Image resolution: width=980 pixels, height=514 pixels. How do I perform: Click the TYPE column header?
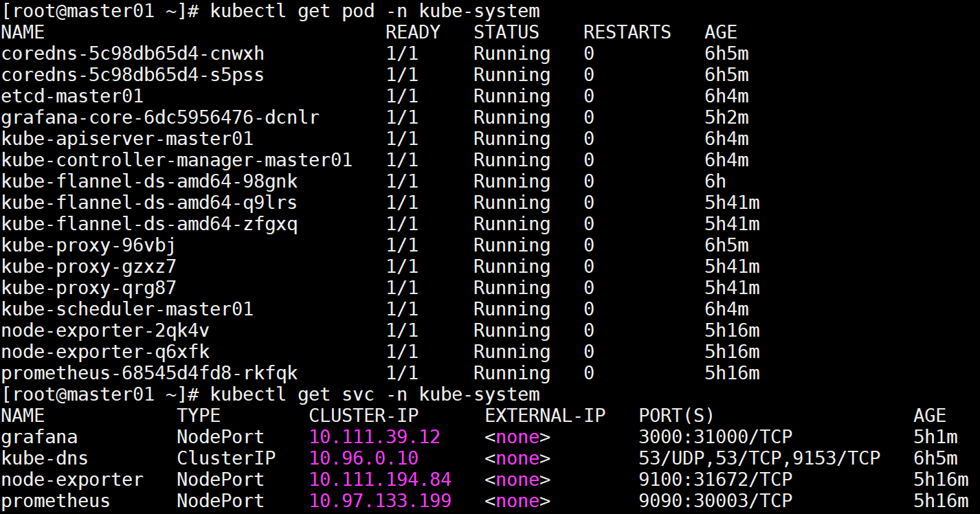(x=199, y=416)
